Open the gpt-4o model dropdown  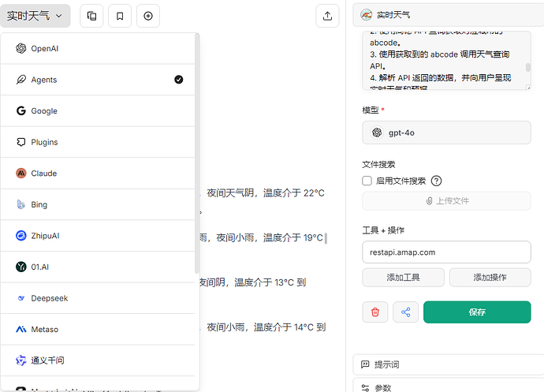(x=446, y=133)
